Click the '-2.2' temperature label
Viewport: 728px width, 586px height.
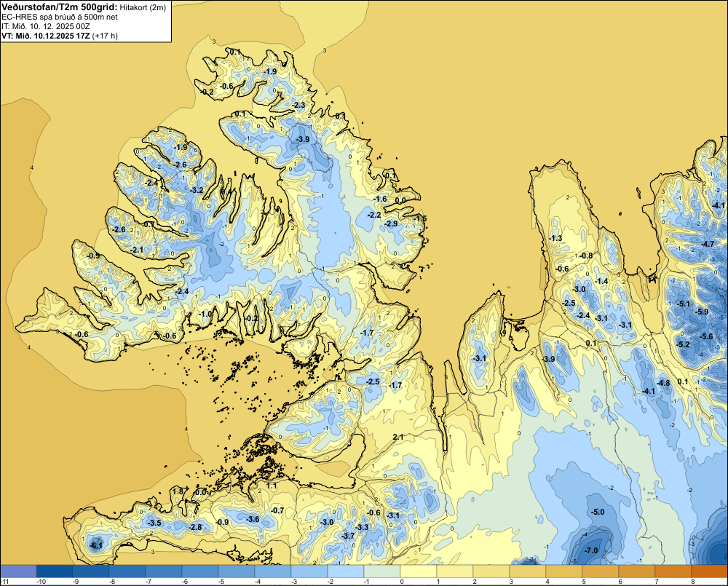coord(373,215)
